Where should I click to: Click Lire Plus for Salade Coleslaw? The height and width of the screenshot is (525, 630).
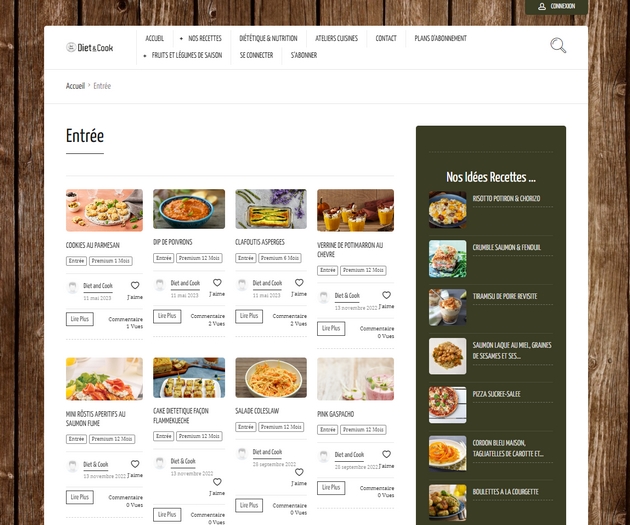249,505
